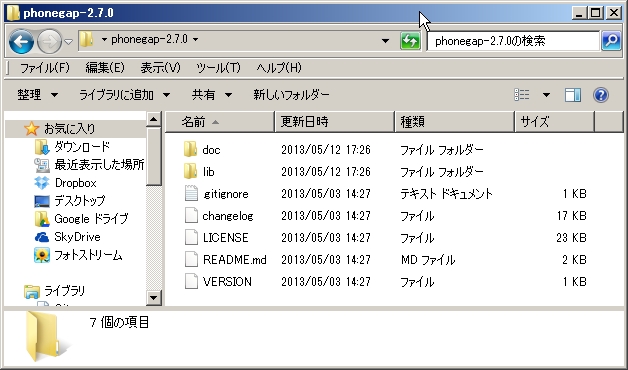Click the lib folder name

(x=208, y=172)
